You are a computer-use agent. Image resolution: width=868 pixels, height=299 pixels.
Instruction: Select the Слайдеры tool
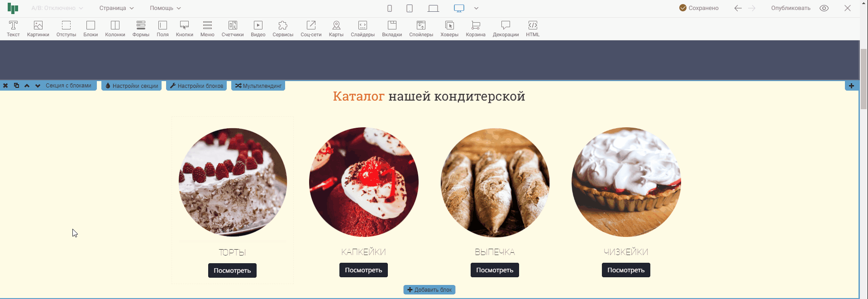pyautogui.click(x=362, y=29)
